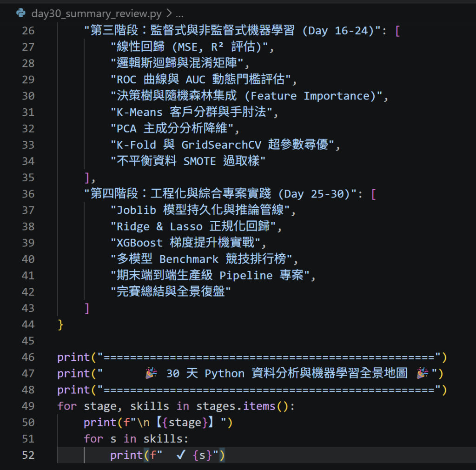Click "K-Means 客戶分群與手肘法" string
476x470 pixels.
tap(192, 113)
